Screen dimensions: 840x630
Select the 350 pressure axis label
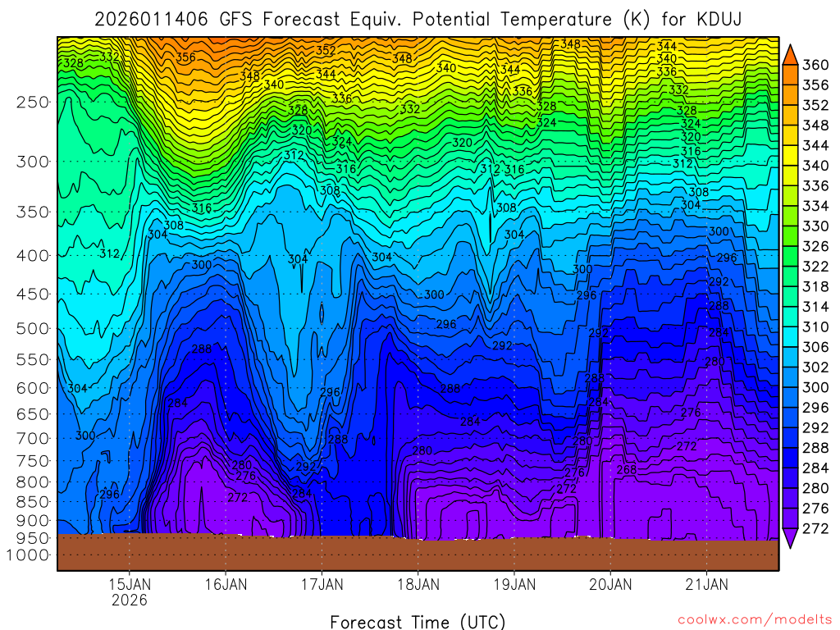pyautogui.click(x=33, y=212)
